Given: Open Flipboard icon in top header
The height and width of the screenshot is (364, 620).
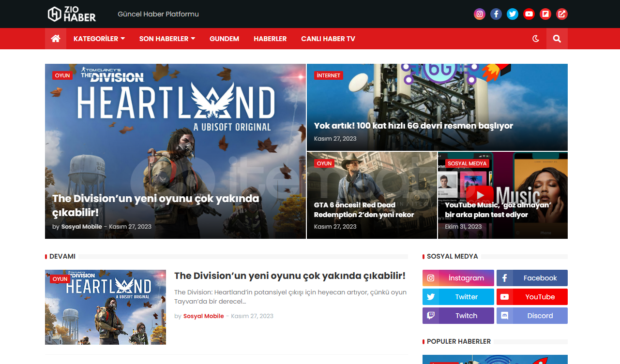Looking at the screenshot, I should 545,14.
